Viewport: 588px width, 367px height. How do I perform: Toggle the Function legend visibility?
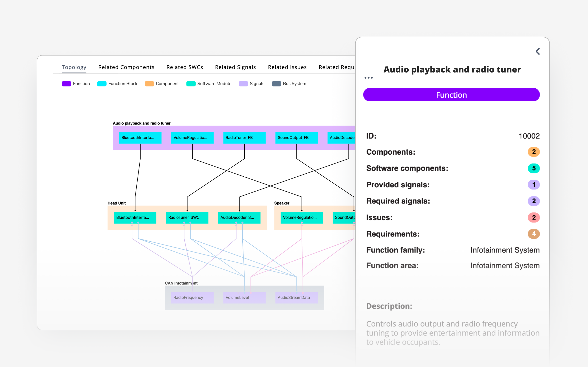tap(66, 83)
